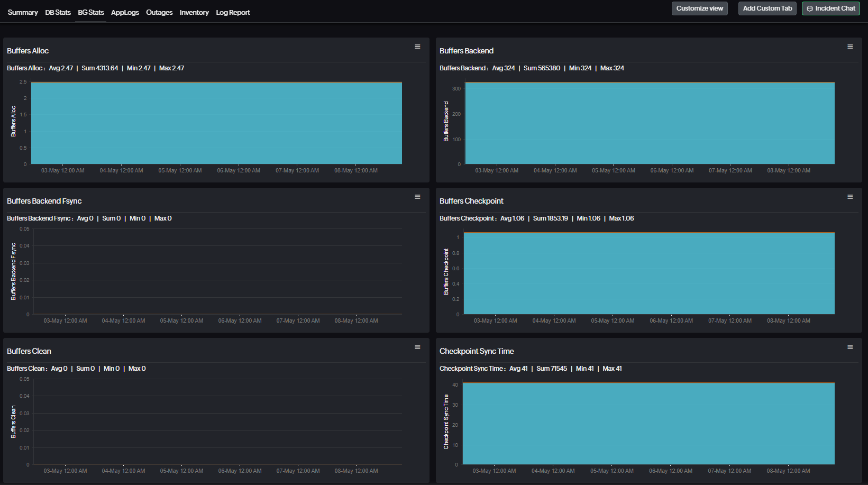The height and width of the screenshot is (485, 868).
Task: Click the 'Max 1.06' value in Buffers Checkpoint
Action: click(x=622, y=218)
